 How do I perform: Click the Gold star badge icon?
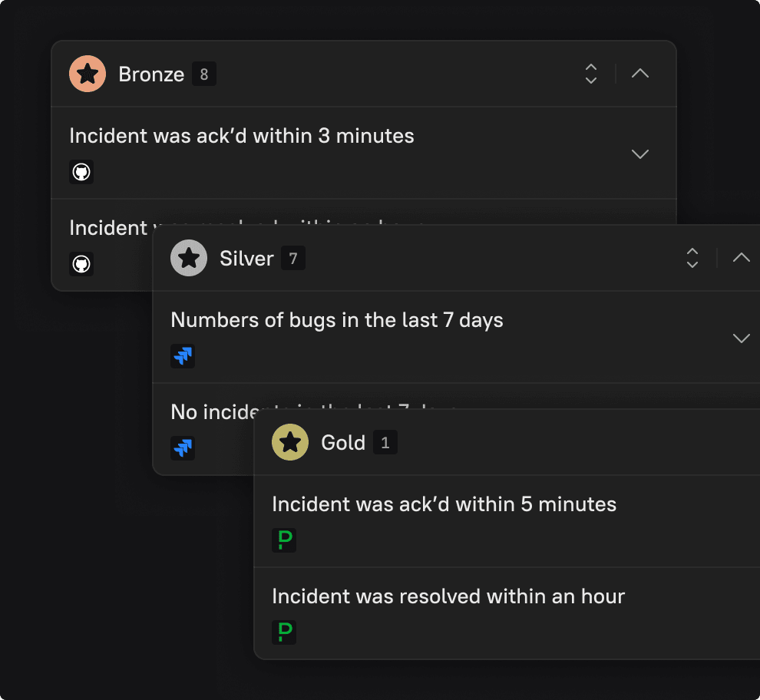(x=290, y=442)
